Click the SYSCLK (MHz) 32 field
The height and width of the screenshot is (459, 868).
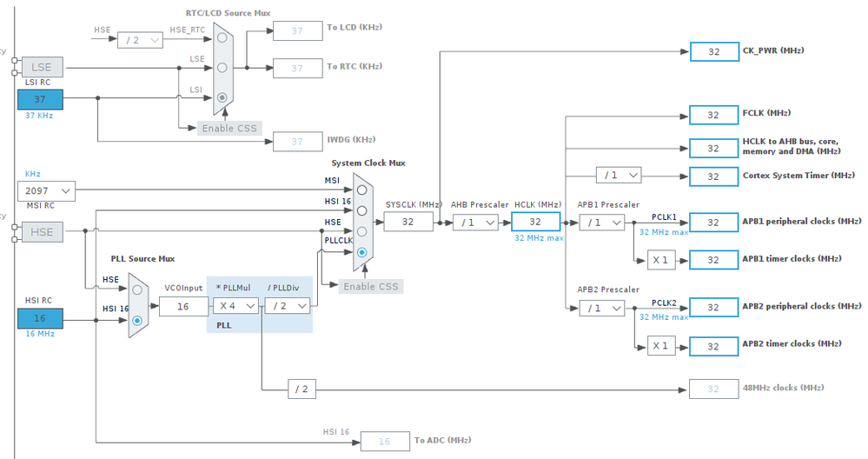pos(408,222)
